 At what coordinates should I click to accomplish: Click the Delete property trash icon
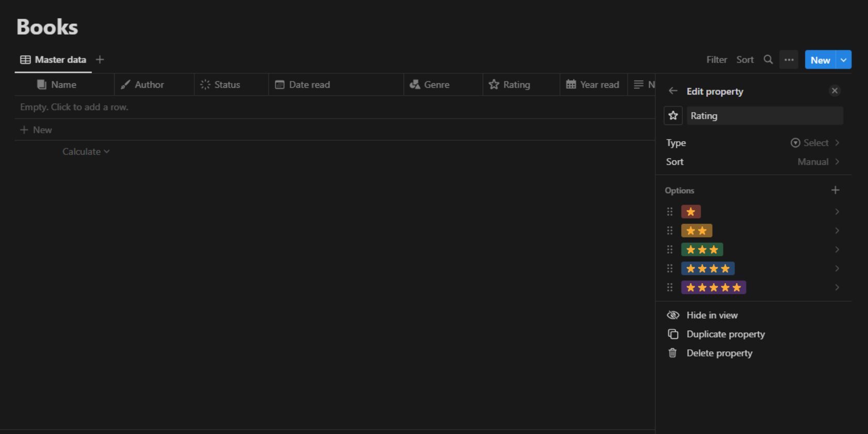point(673,353)
